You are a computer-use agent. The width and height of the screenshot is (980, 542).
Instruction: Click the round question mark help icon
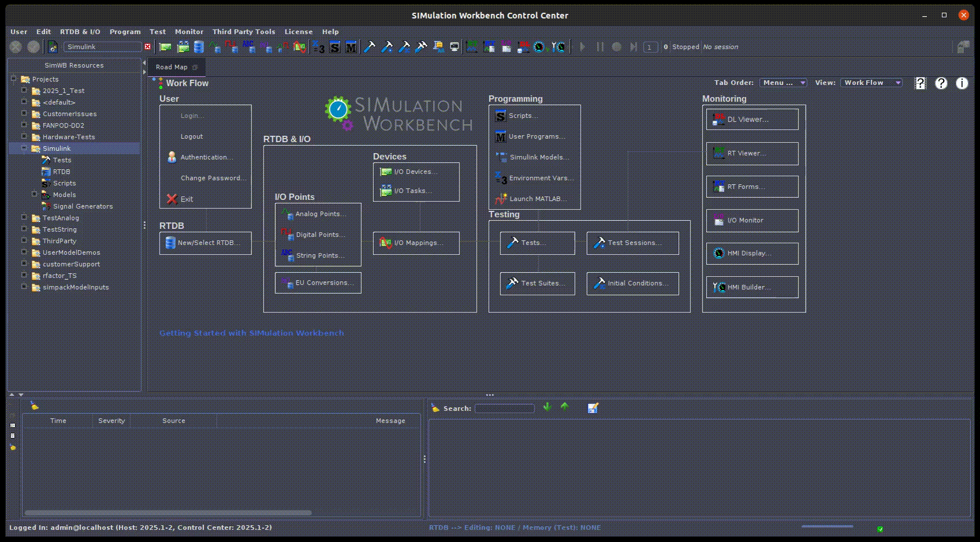pos(941,83)
